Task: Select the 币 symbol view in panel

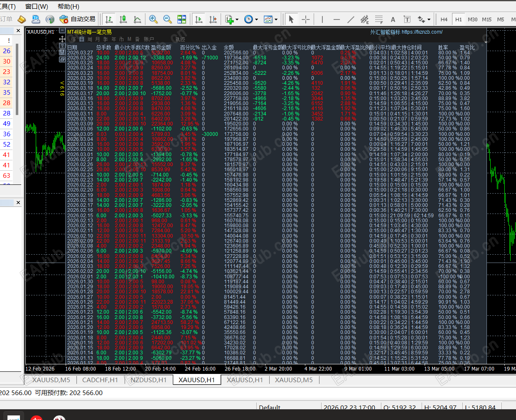Action: 121,39
